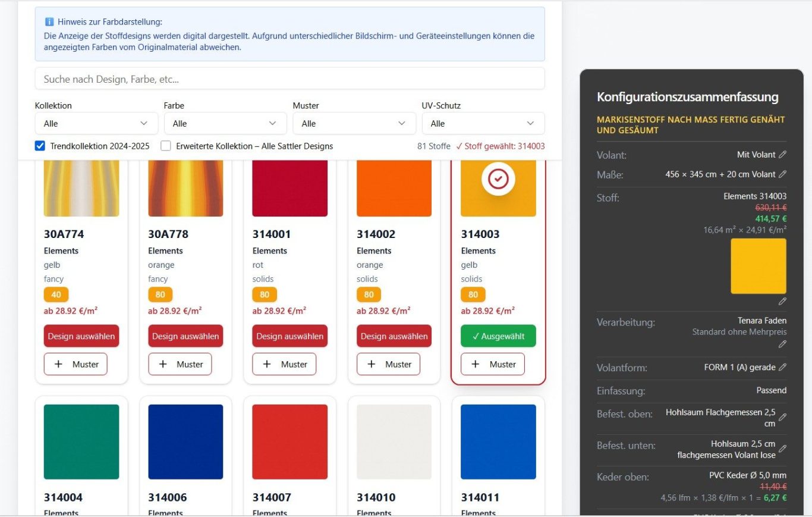The width and height of the screenshot is (812, 517).
Task: Open the Kollektion dropdown
Action: 96,124
